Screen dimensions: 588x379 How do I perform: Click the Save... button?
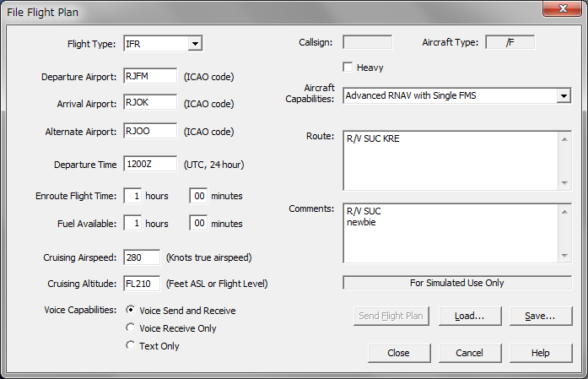[x=540, y=316]
